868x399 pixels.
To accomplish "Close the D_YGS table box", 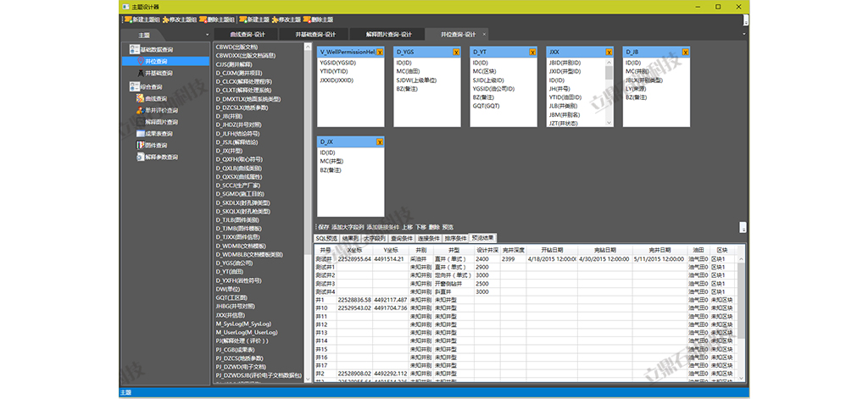I will click(456, 52).
